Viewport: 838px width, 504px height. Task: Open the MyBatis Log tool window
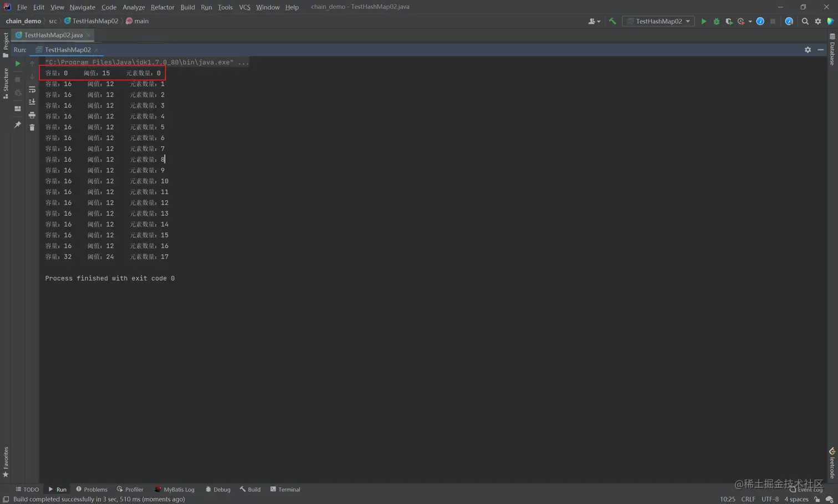(x=175, y=490)
